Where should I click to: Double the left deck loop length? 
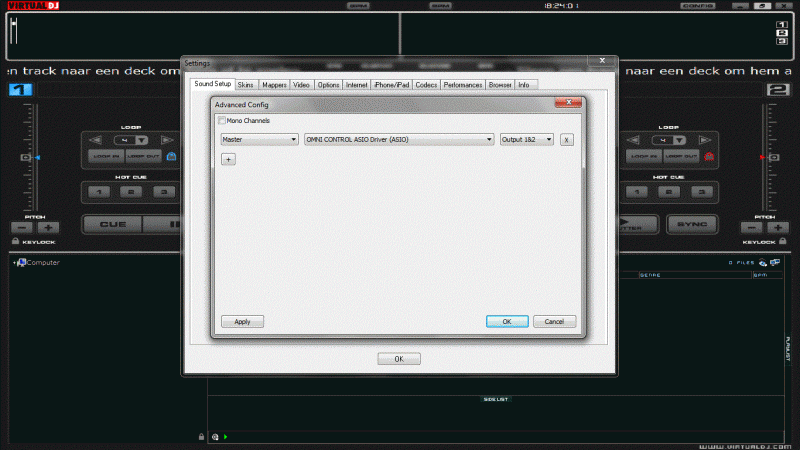[x=166, y=140]
